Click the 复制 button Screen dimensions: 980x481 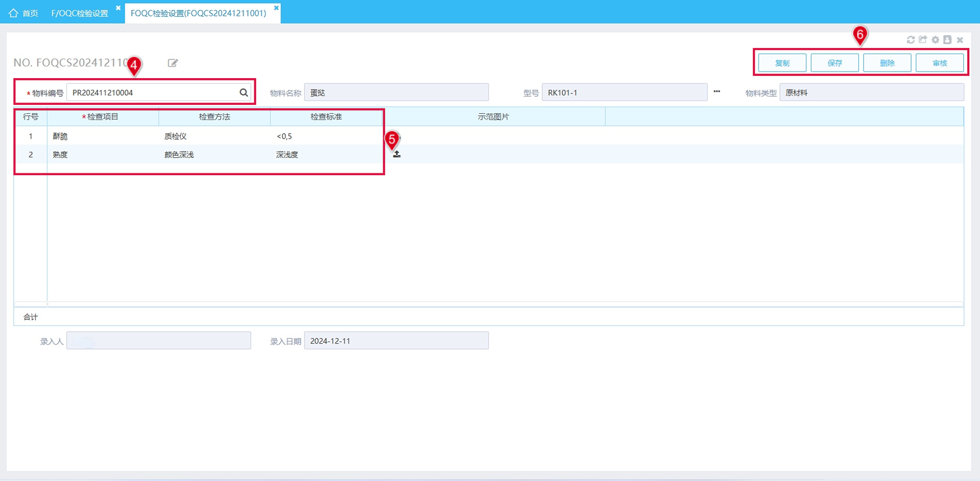(x=782, y=63)
